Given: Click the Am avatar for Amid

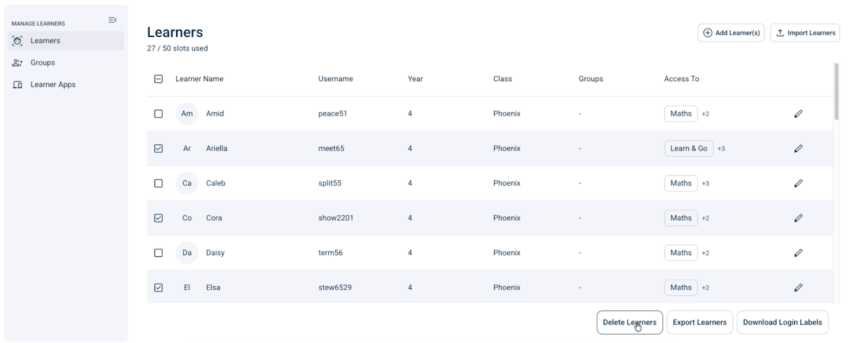Looking at the screenshot, I should tap(187, 114).
